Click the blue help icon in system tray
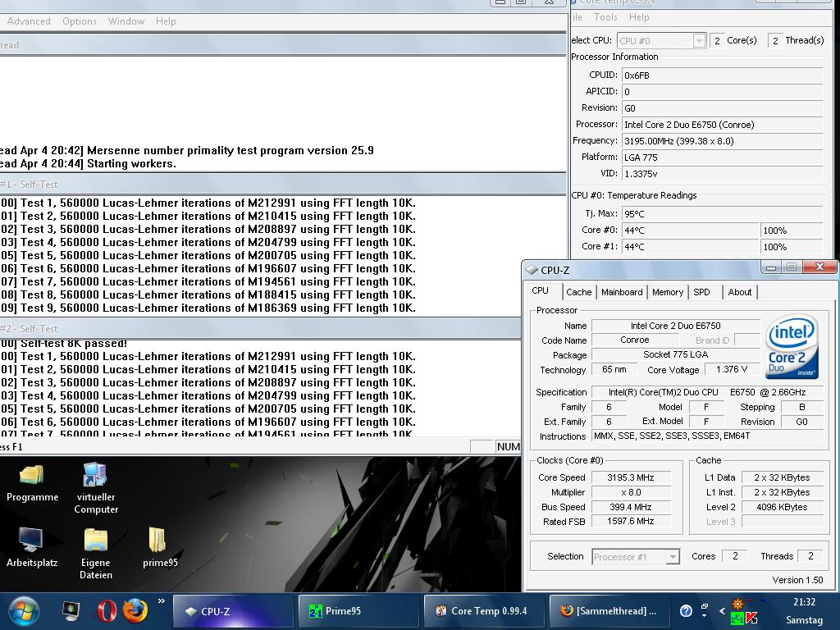Image resolution: width=840 pixels, height=630 pixels. [686, 610]
